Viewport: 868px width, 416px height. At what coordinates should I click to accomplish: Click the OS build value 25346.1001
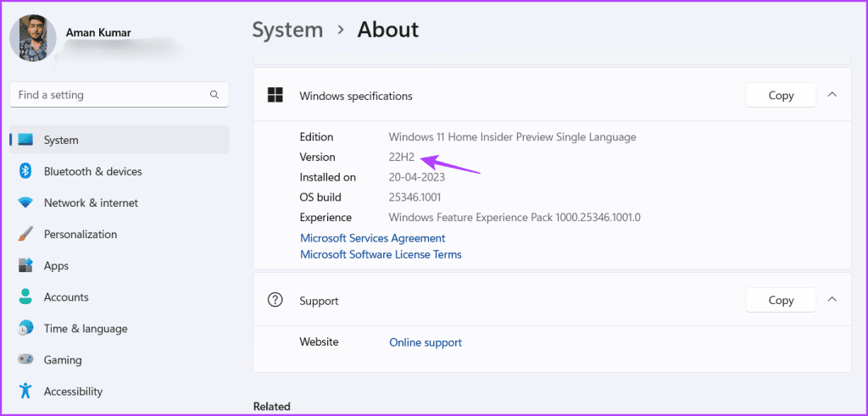point(415,197)
